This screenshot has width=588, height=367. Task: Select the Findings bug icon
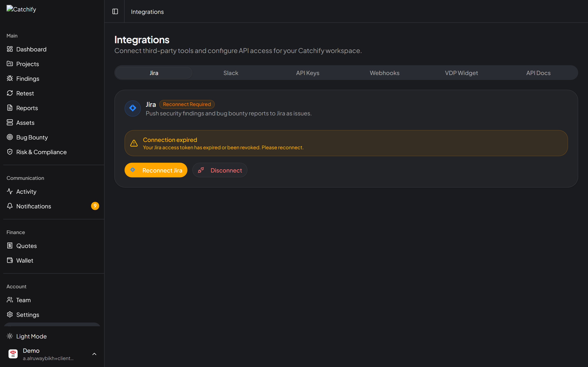click(x=10, y=78)
